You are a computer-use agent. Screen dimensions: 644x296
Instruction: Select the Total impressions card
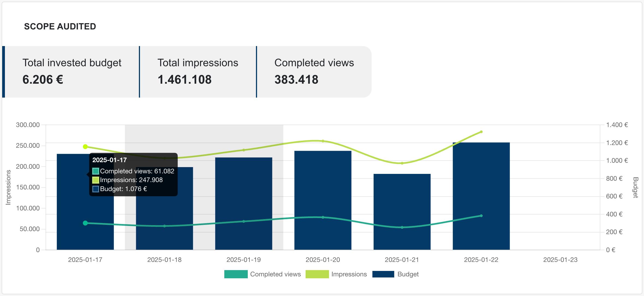(198, 72)
